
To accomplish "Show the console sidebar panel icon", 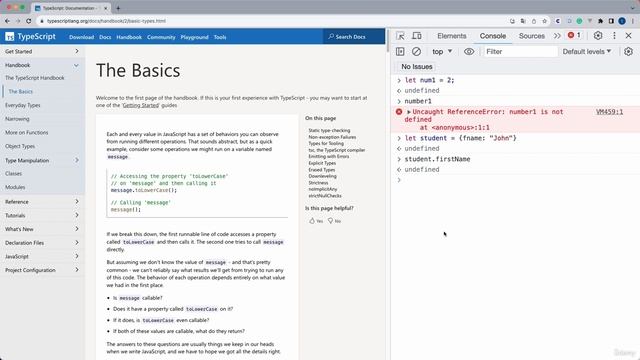I will point(400,51).
